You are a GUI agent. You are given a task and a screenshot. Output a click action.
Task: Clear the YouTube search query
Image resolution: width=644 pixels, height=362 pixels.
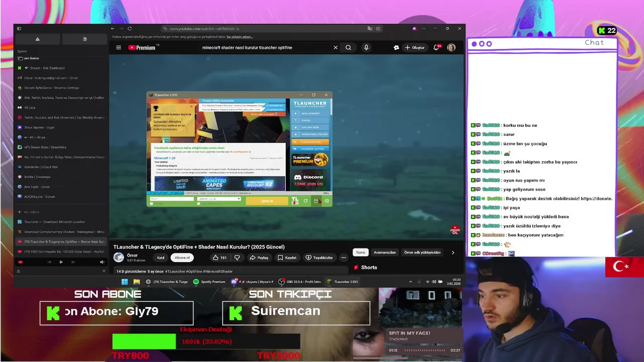[336, 48]
